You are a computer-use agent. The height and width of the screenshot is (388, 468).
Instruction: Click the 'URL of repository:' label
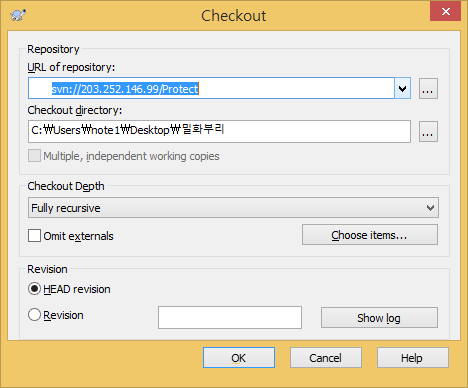[x=71, y=67]
